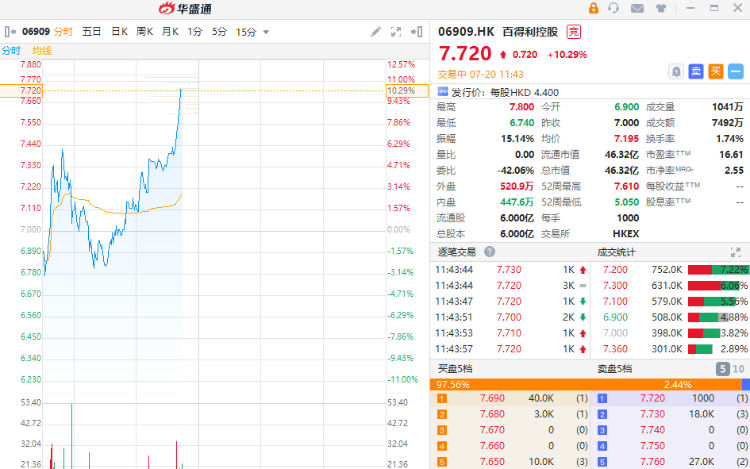Image resolution: width=750 pixels, height=469 pixels.
Task: Click 换手率 value 1.74%
Action: [x=730, y=139]
